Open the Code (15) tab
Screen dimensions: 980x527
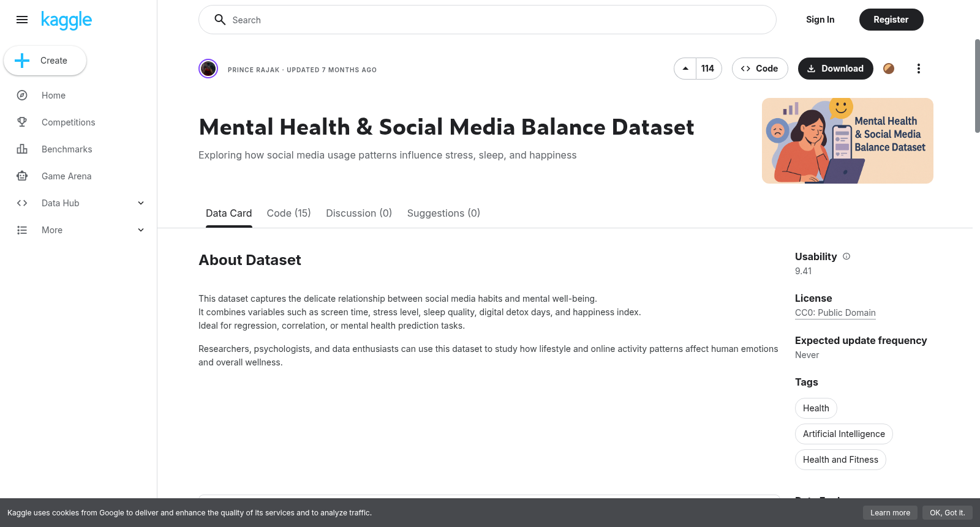289,213
